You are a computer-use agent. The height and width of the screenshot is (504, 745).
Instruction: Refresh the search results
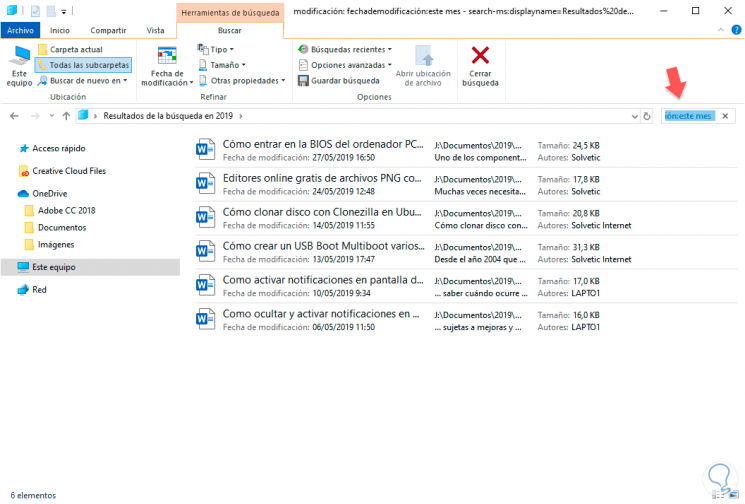click(647, 116)
